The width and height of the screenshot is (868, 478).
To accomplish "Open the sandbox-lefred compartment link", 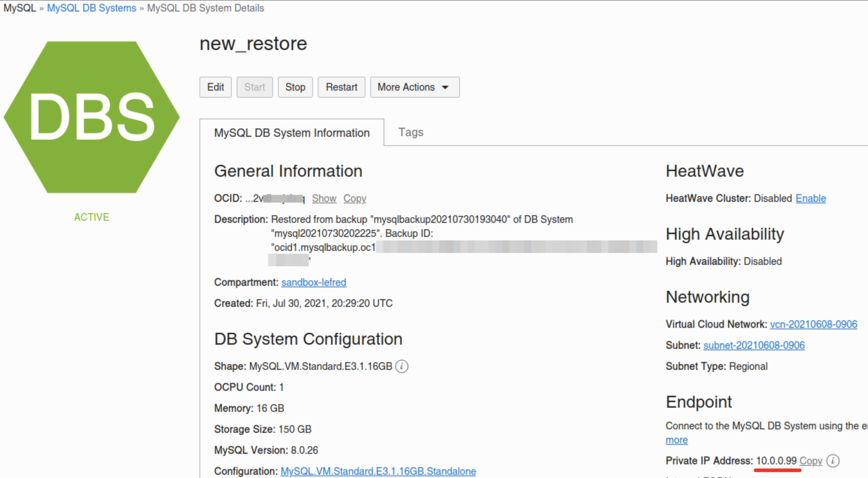I will (x=314, y=282).
